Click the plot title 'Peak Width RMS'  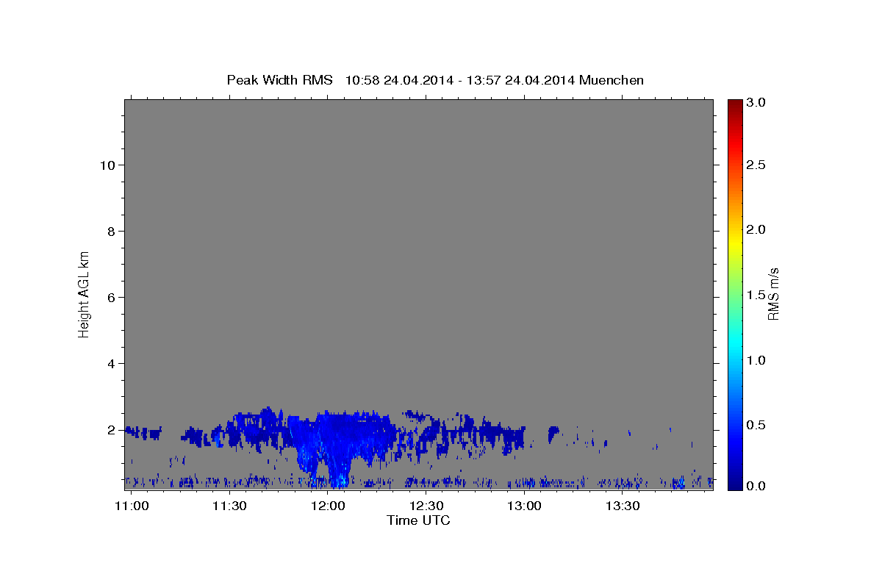279,80
